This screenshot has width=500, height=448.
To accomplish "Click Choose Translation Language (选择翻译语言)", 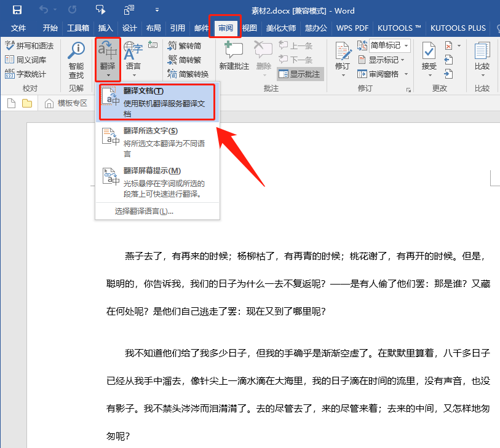I will pyautogui.click(x=144, y=211).
